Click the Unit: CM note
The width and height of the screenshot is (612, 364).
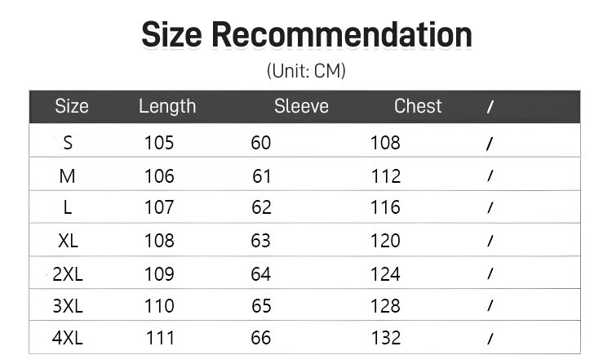coord(306,71)
